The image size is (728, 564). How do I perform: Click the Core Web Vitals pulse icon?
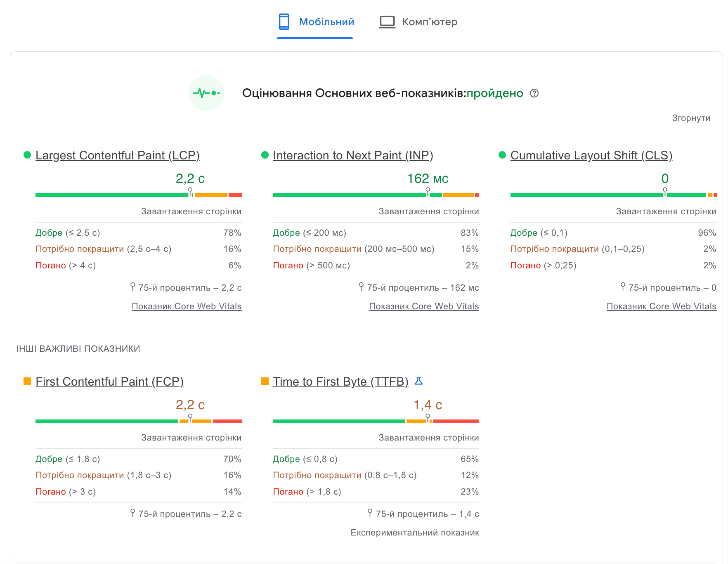206,93
